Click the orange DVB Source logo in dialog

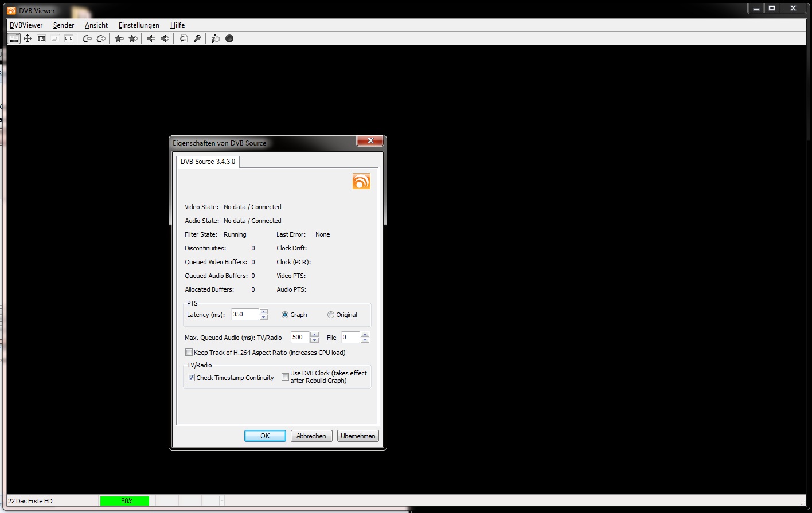(361, 181)
